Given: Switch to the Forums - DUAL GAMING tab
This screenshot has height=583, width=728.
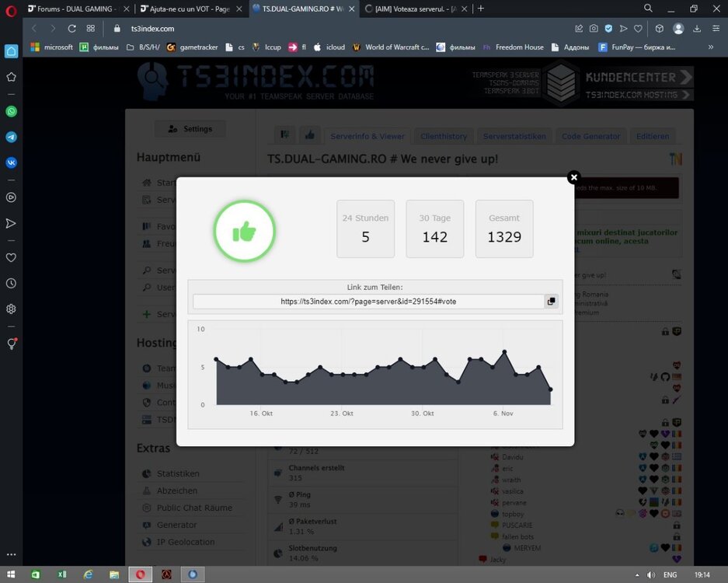Looking at the screenshot, I should (75, 9).
